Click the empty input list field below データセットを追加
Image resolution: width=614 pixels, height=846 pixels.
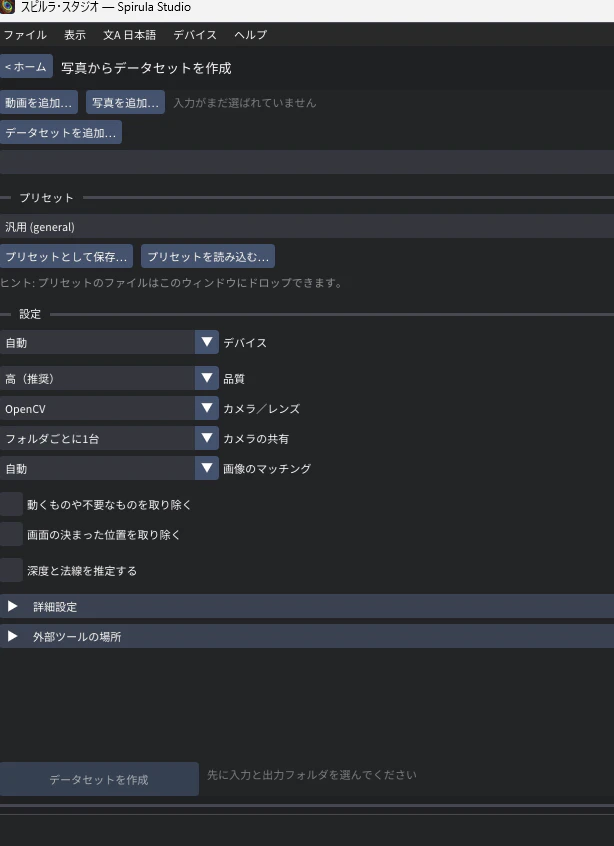tap(307, 162)
